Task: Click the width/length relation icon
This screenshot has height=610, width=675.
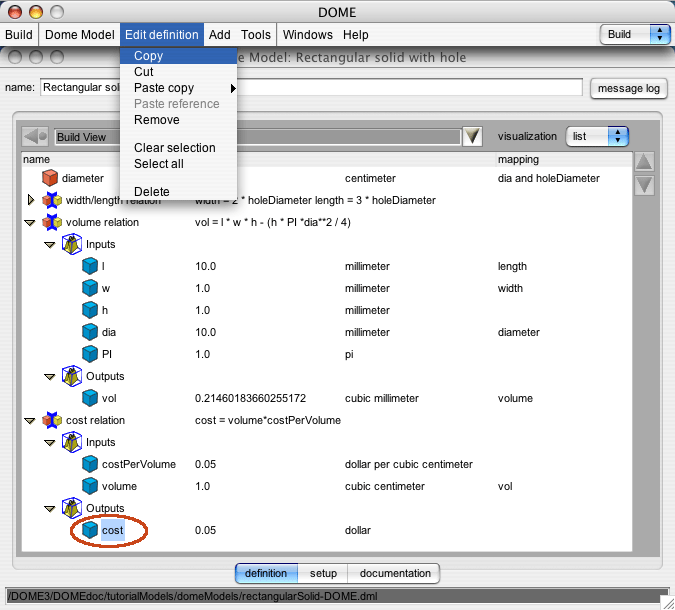Action: [52, 200]
